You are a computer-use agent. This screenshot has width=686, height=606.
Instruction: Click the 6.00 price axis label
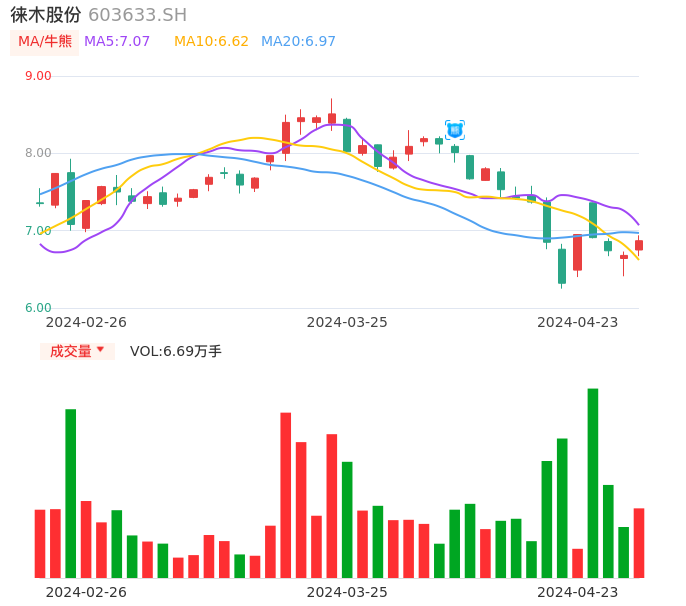pos(38,308)
